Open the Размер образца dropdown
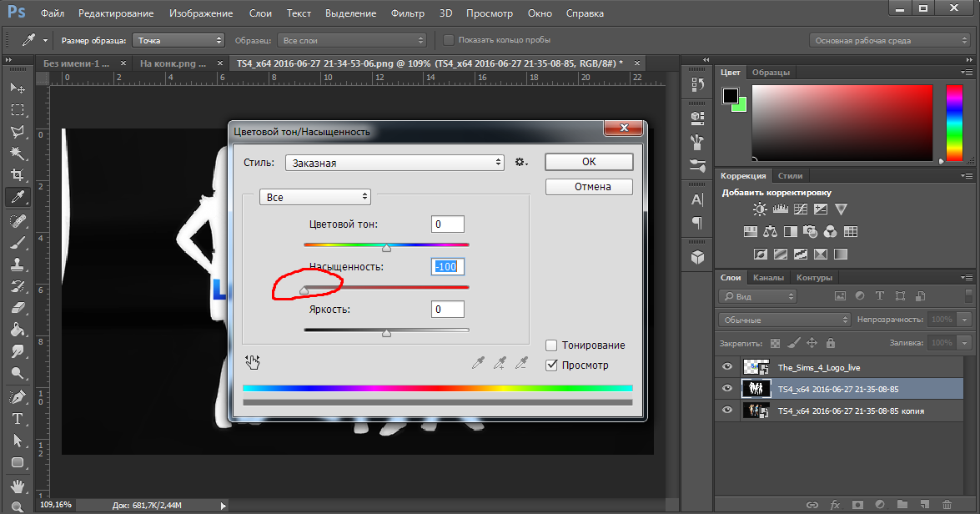Screen dimensions: 980x514 coord(178,40)
